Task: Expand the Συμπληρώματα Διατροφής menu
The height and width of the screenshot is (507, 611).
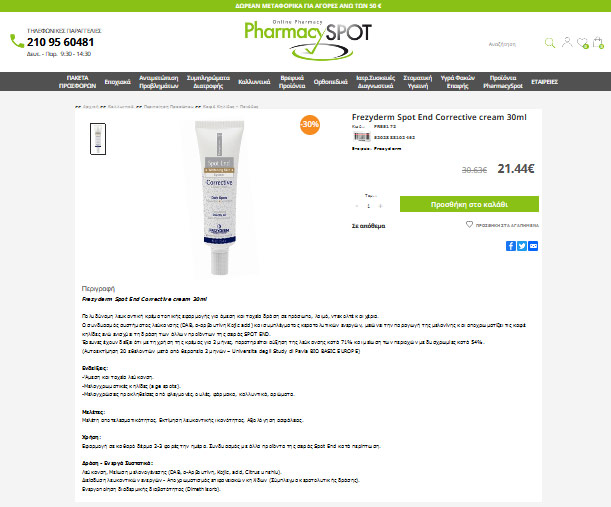Action: 208,82
